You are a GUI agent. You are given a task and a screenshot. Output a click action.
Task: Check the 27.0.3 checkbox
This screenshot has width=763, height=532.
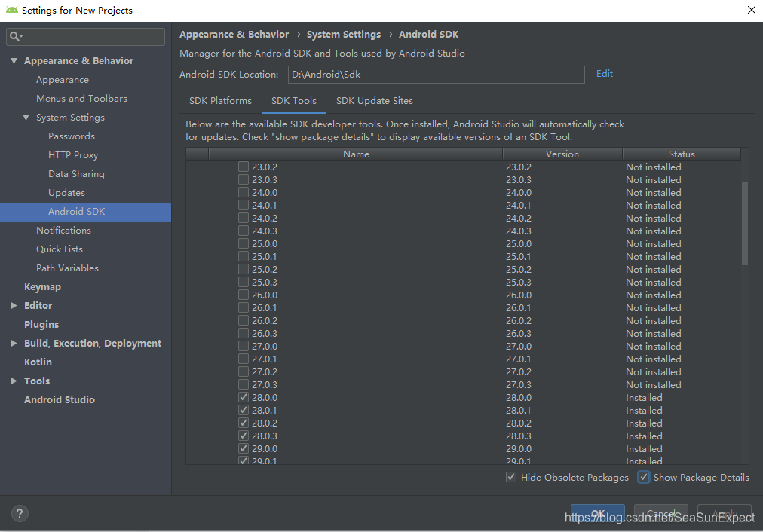coord(244,384)
